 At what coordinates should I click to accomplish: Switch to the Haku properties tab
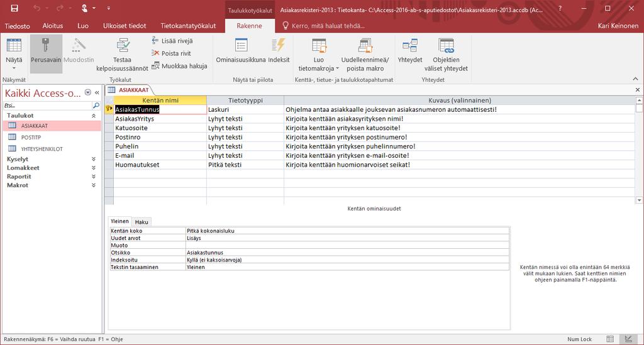tap(142, 222)
